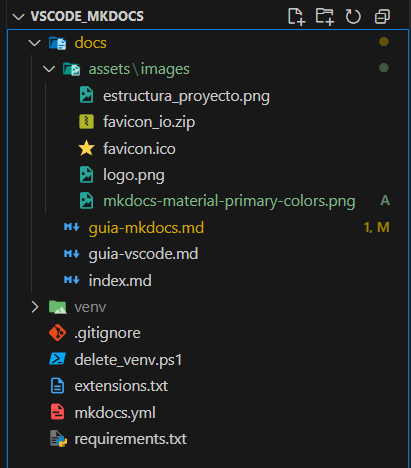Select mkdocs-material-primary-colors.png file

pyautogui.click(x=208, y=201)
